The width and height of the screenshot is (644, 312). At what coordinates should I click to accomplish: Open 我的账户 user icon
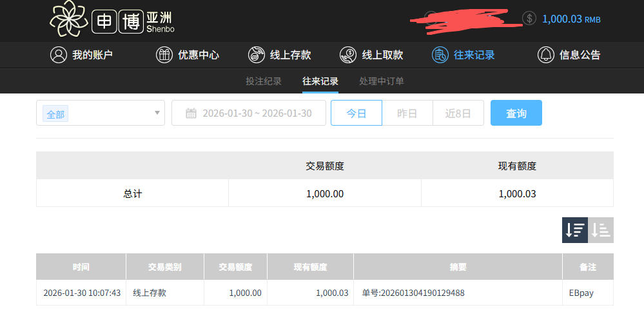[x=58, y=55]
